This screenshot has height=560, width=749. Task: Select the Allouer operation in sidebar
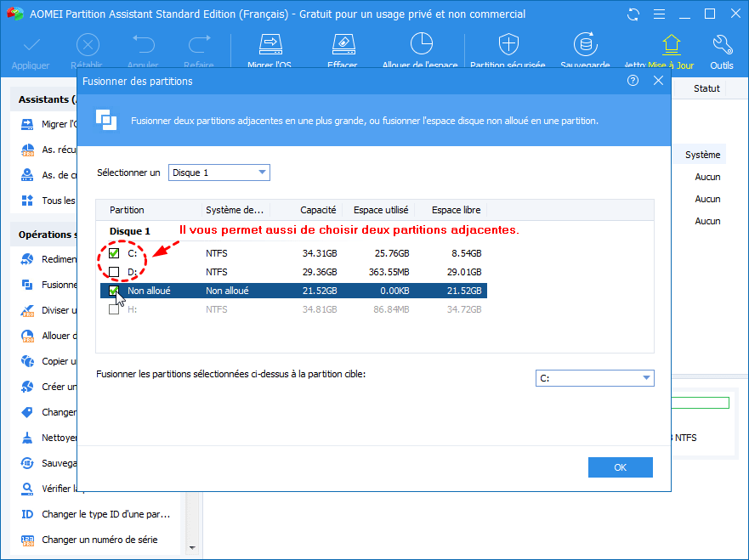48,336
